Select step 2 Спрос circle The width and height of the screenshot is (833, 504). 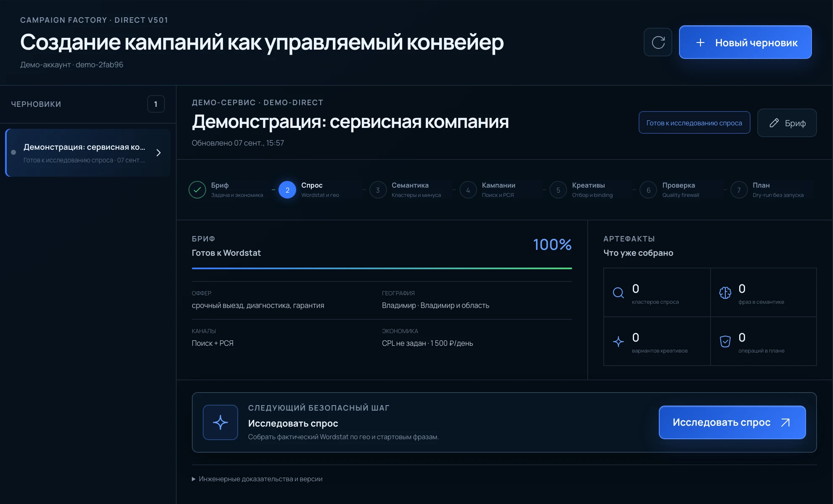coord(287,190)
